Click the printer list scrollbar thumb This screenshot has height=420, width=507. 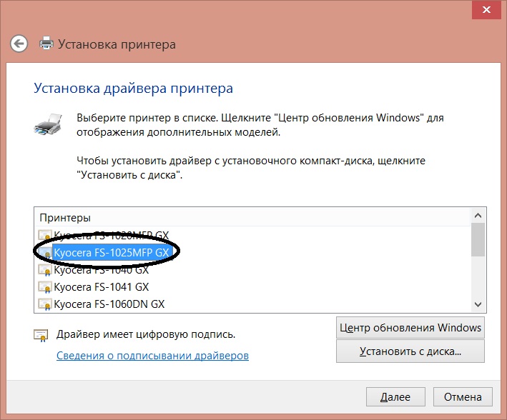pyautogui.click(x=478, y=239)
